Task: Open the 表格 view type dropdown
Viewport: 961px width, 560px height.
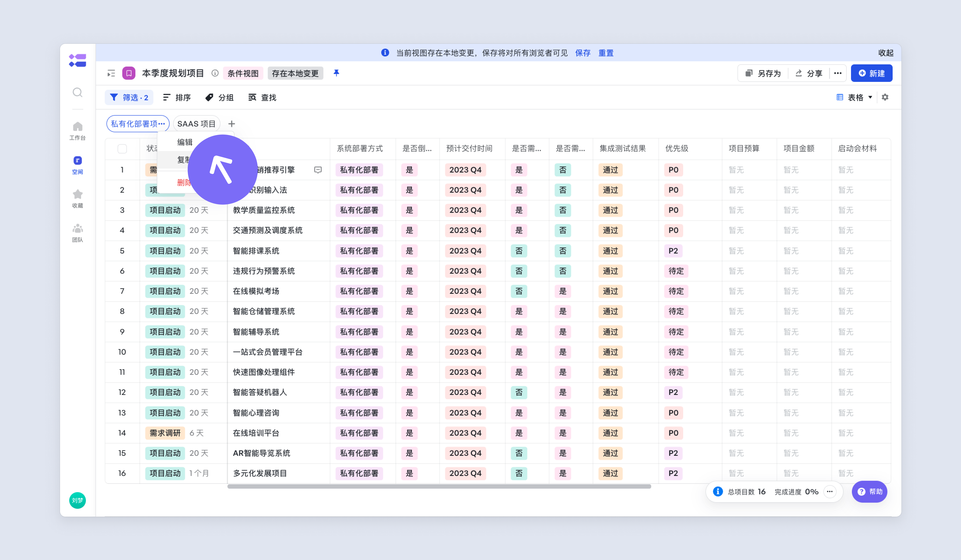Action: (x=854, y=97)
